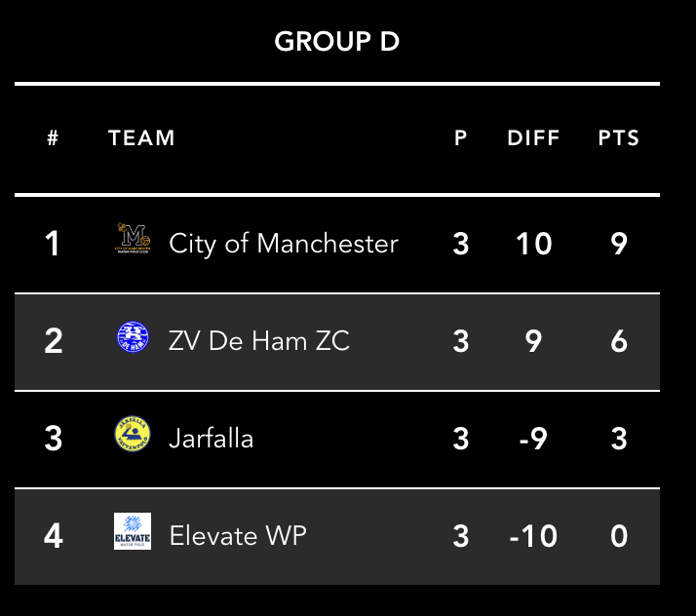Click rank number 4 in standings
696x616 pixels.
click(x=53, y=535)
